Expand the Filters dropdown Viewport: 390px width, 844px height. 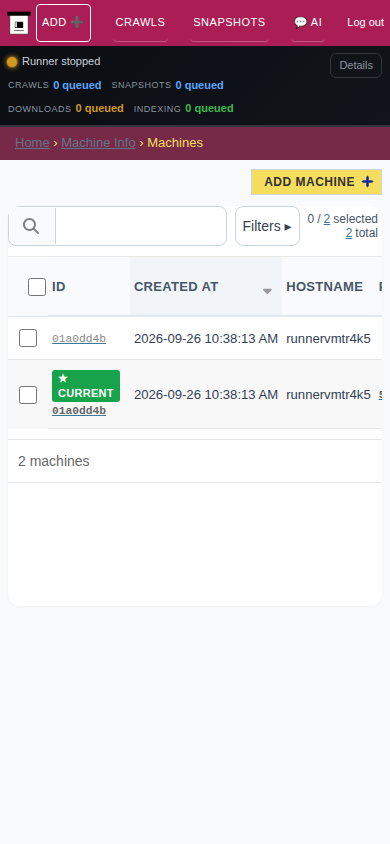click(x=267, y=226)
